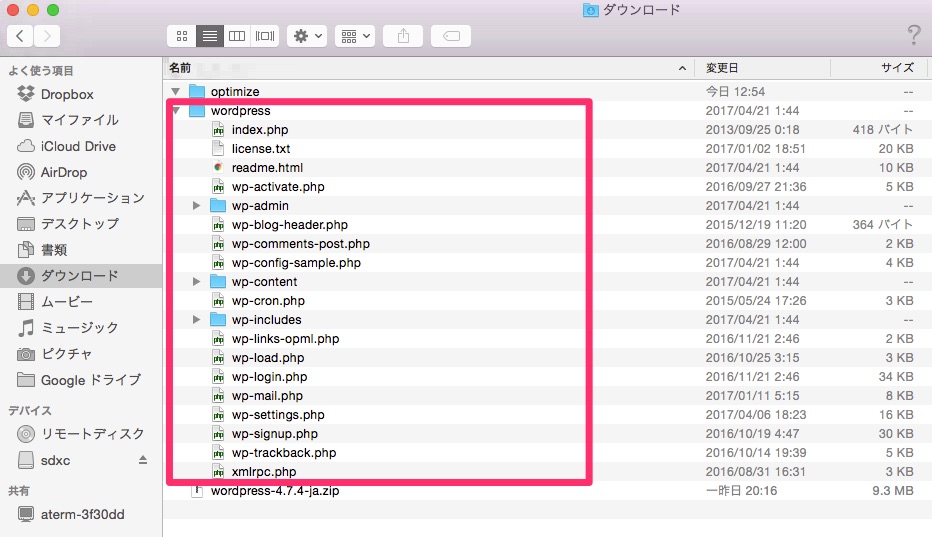932x537 pixels.
Task: Click the help question mark icon
Action: [x=914, y=35]
